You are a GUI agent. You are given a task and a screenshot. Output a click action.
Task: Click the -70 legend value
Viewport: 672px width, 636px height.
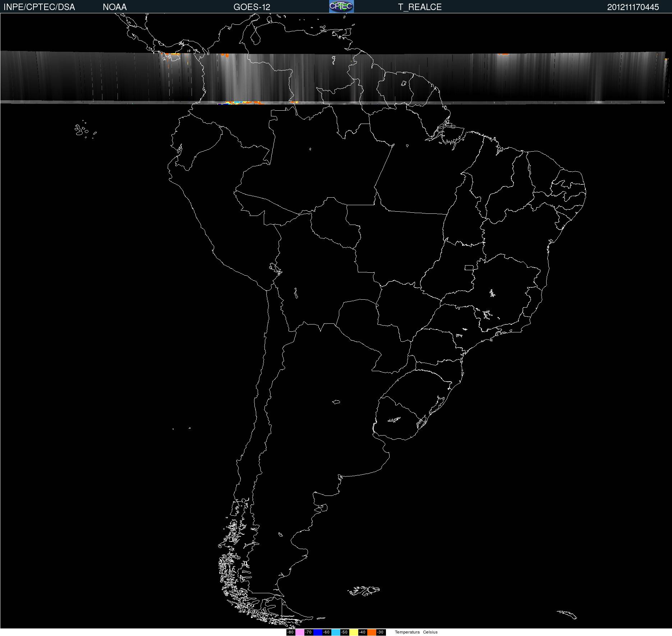pyautogui.click(x=308, y=632)
